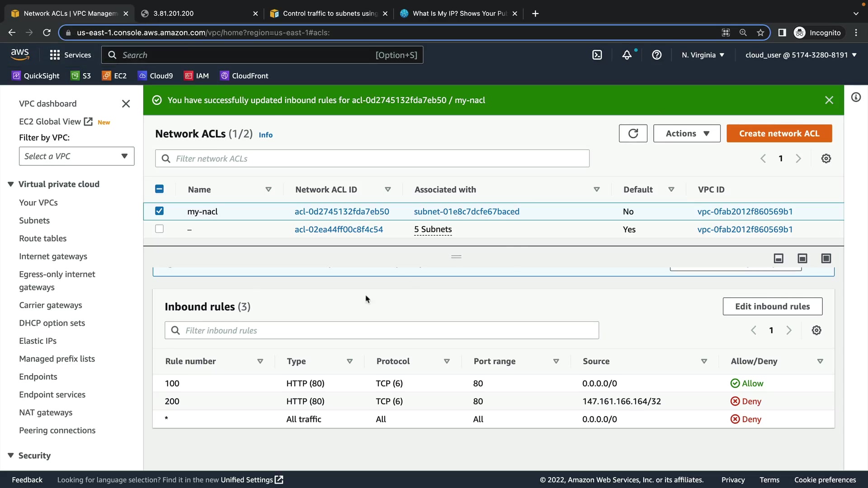This screenshot has height=488, width=868.
Task: Open the N. Virginia region selector
Action: (703, 55)
